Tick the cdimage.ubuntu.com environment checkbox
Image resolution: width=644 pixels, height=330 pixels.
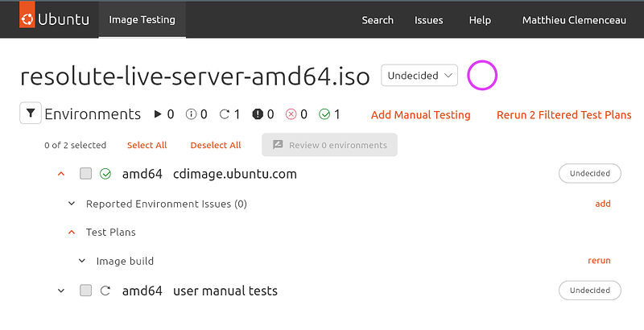tap(85, 174)
